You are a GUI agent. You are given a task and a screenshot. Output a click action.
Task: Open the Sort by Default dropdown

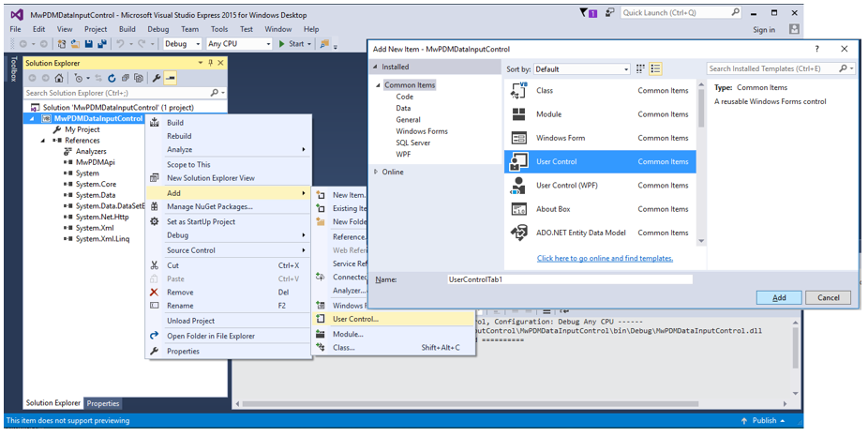[x=582, y=69]
